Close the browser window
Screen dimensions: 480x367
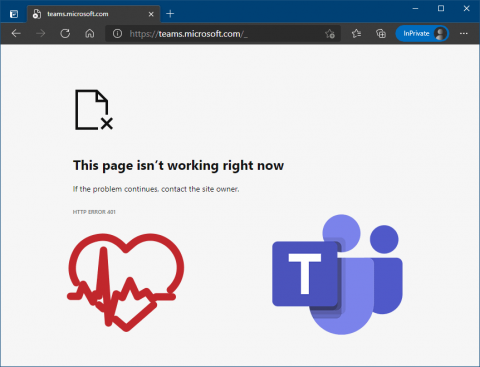[x=467, y=9]
